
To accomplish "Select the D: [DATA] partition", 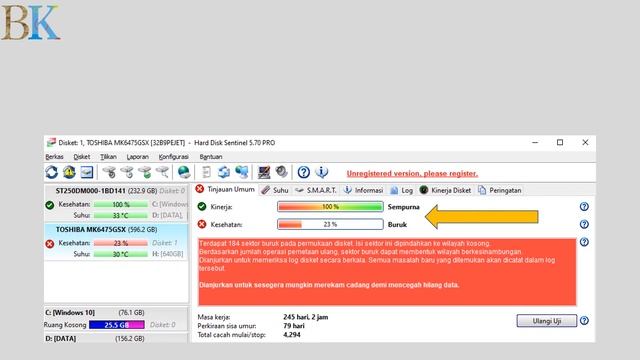I will pos(116,338).
